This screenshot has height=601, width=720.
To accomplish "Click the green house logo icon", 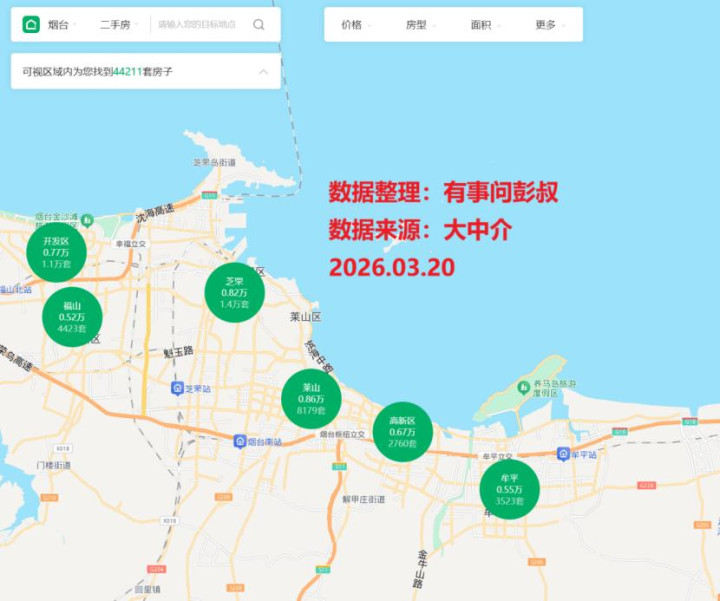I will pos(30,25).
